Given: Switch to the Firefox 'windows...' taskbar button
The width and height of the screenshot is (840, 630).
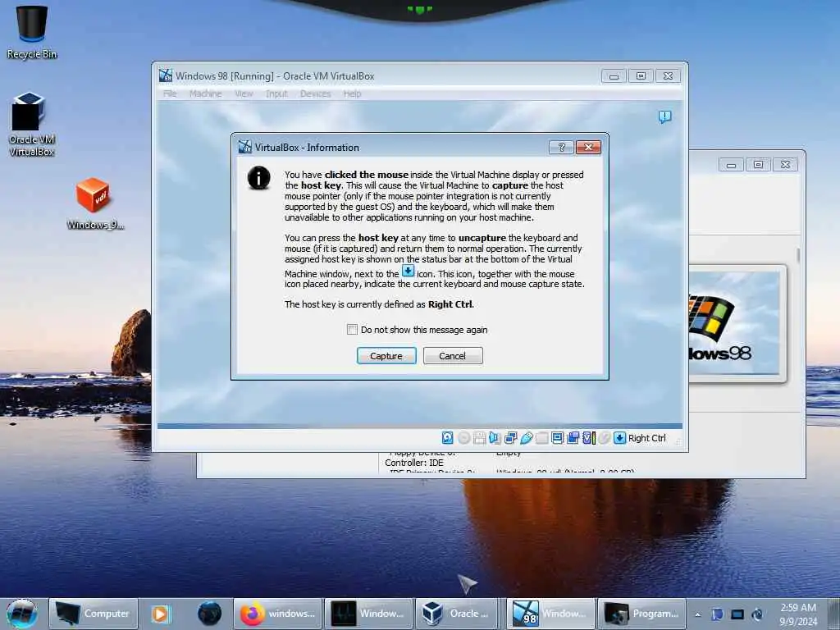Looking at the screenshot, I should click(277, 614).
